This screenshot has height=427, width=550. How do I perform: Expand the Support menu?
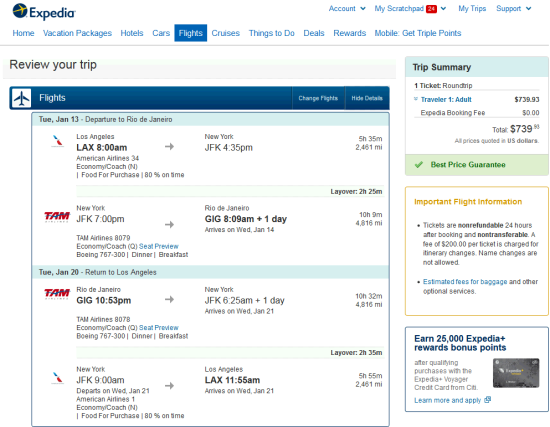point(514,8)
